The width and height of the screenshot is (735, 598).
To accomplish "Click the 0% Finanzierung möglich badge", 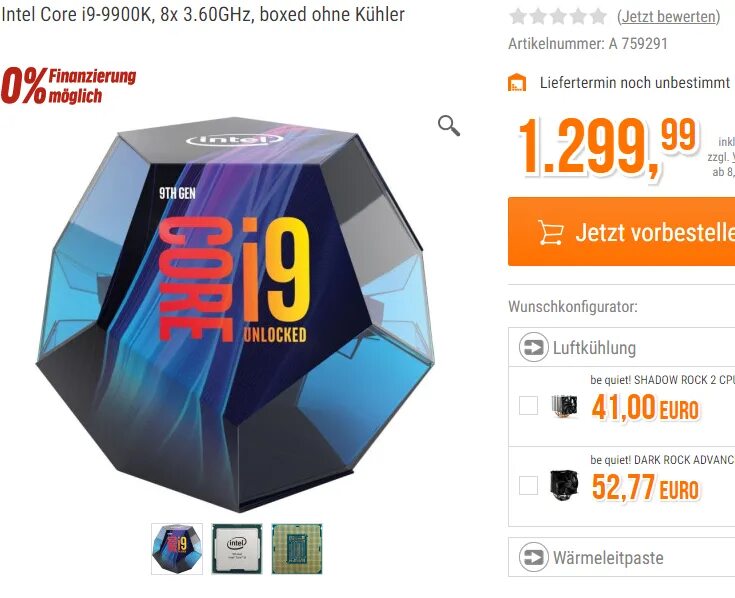I will point(68,85).
